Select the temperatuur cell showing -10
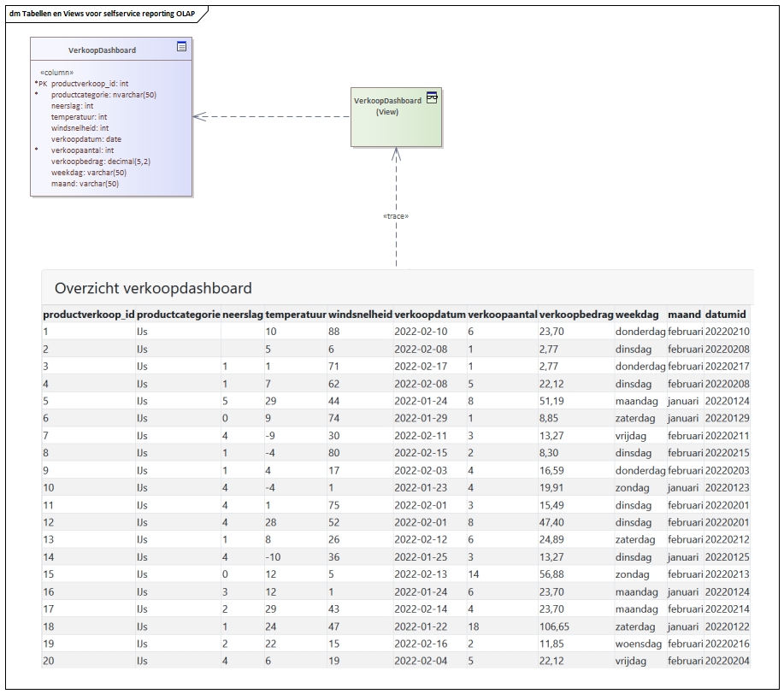Screen dimensions: 784x694 pyautogui.click(x=274, y=556)
